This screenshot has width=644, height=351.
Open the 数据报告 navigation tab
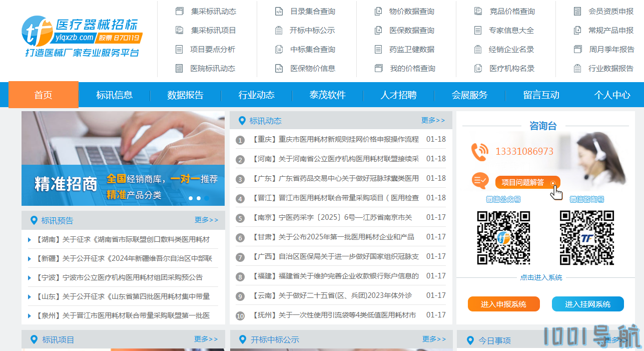tap(185, 95)
